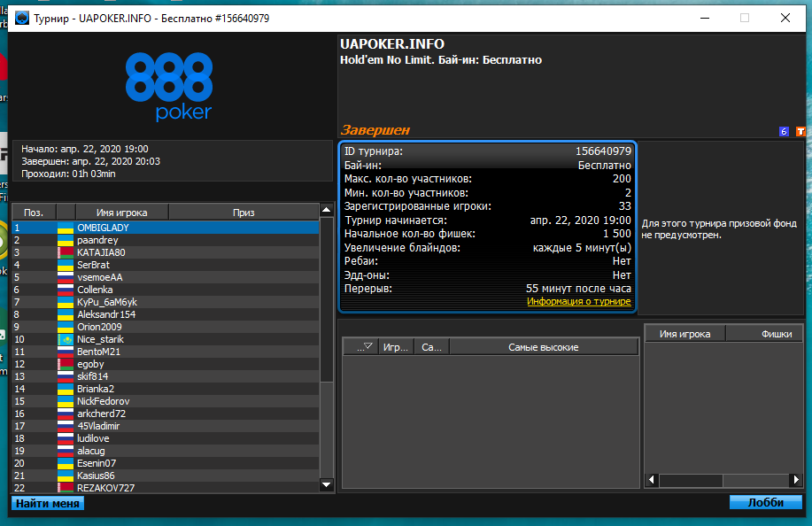Click the sort-arrow column header in tables list

click(x=361, y=347)
